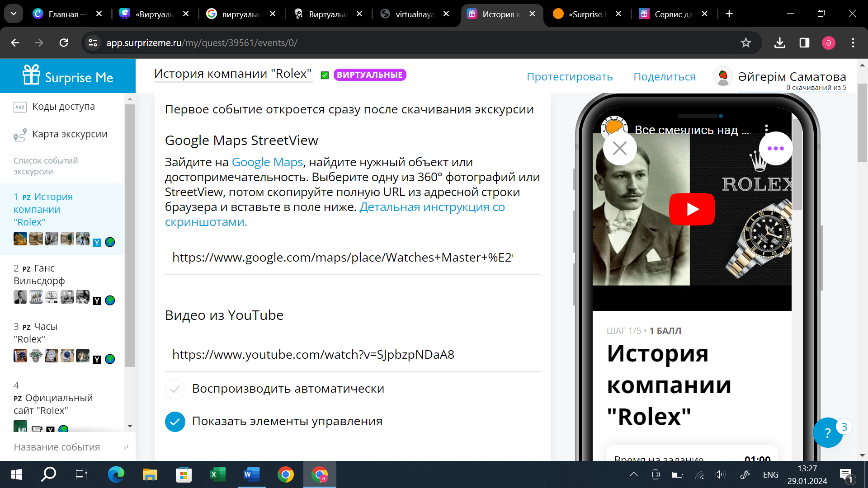This screenshot has height=488, width=868.
Task: Toggle green checkbox next to quest title
Action: point(325,75)
